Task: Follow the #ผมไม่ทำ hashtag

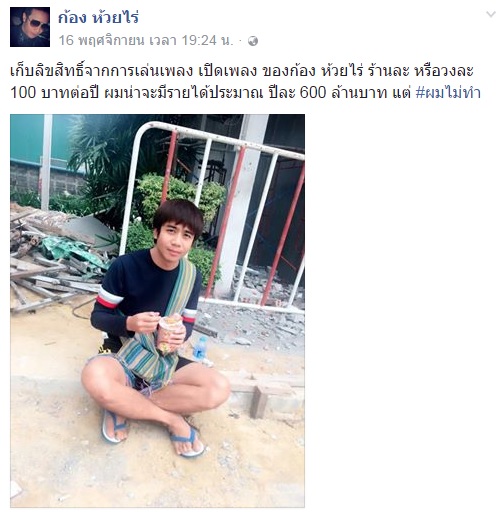Action: [x=448, y=93]
